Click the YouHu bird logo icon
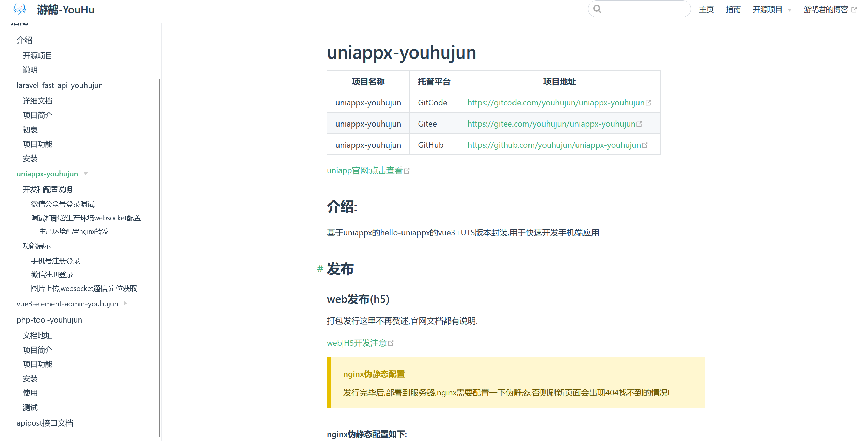868x441 pixels. 19,9
